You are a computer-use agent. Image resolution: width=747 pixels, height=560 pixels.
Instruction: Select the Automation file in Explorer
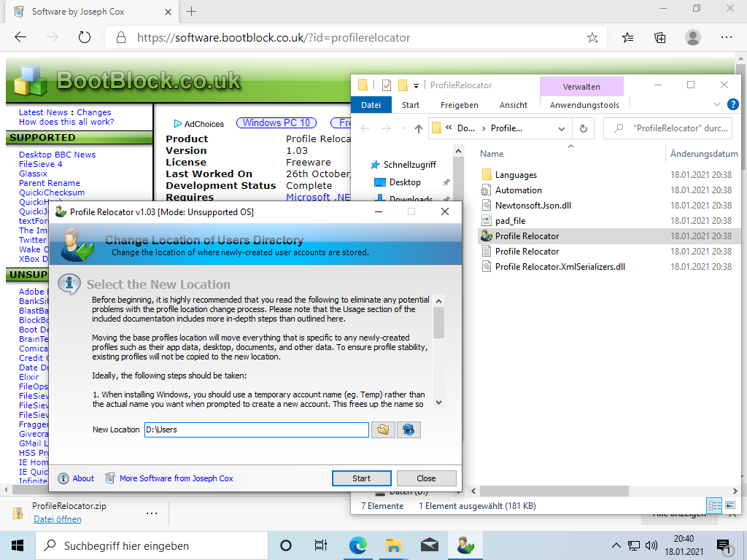tap(519, 190)
